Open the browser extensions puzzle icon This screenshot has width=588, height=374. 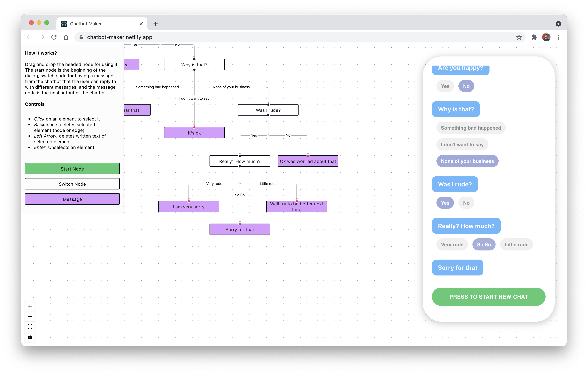[534, 37]
